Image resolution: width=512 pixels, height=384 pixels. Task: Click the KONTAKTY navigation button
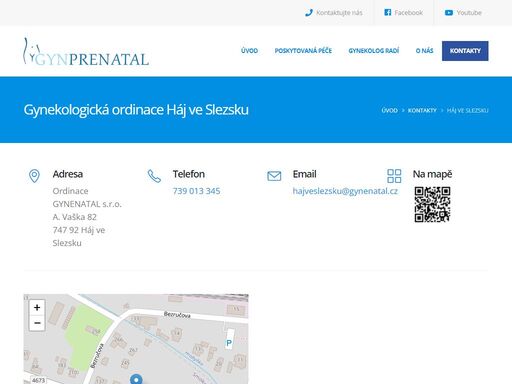(465, 51)
